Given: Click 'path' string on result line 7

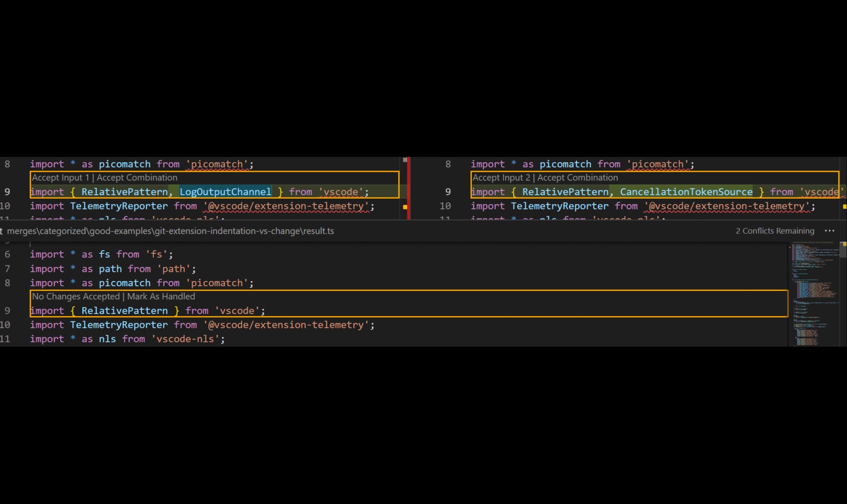Looking at the screenshot, I should 174,269.
